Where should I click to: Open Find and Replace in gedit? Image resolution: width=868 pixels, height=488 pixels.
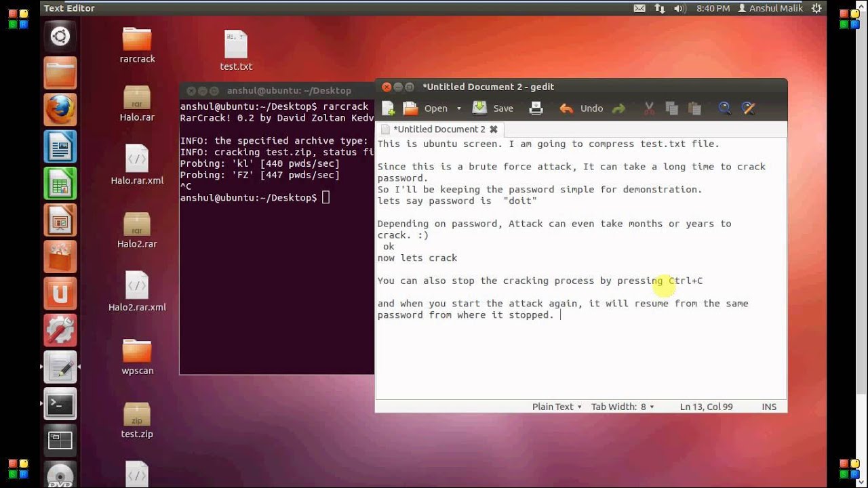748,108
